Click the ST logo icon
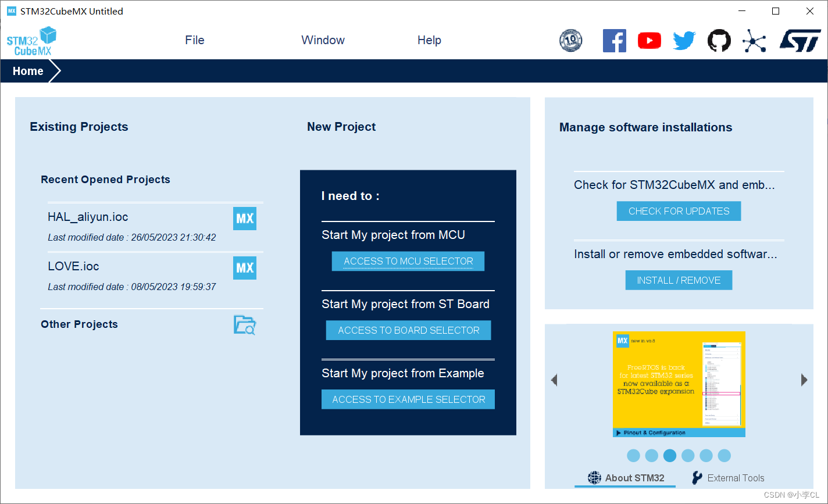828x504 pixels. (x=800, y=41)
